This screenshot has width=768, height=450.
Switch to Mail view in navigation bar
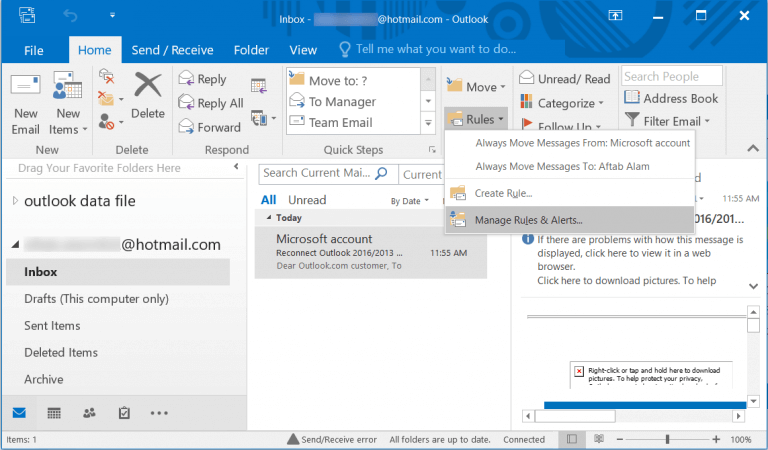pos(19,413)
